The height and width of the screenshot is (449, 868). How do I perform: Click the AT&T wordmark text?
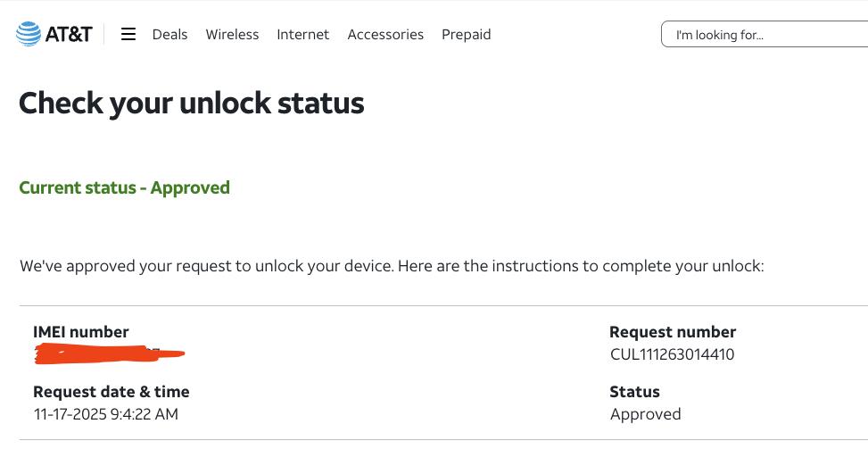(x=69, y=35)
